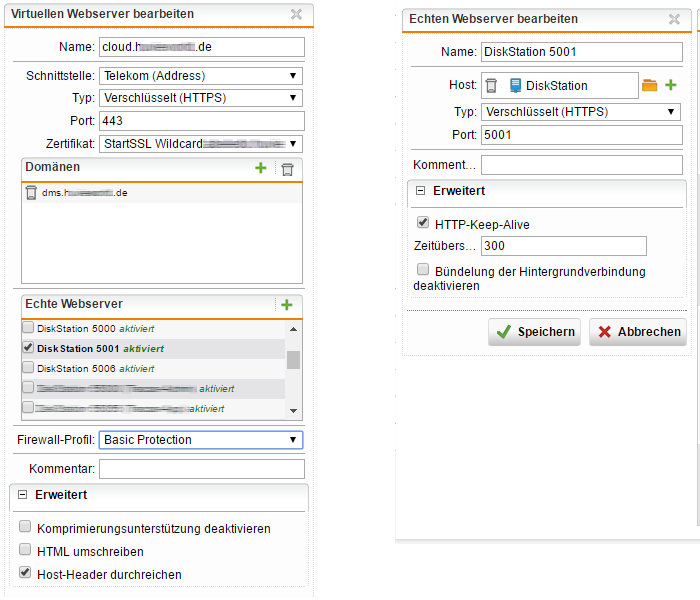Toggle Host-Header durchreichen checkbox
The image size is (700, 600).
[x=25, y=573]
